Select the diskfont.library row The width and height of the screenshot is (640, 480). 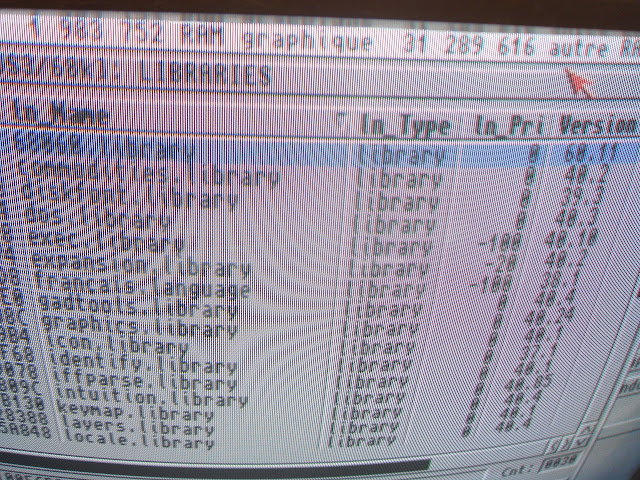(130, 197)
